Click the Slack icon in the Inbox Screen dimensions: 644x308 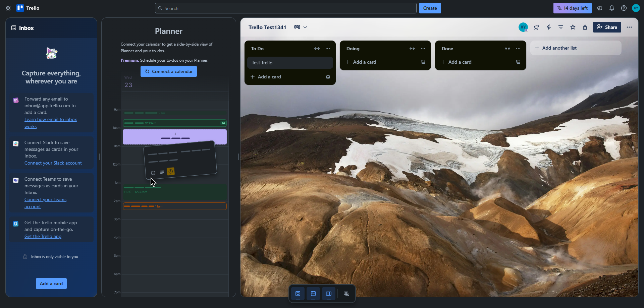pyautogui.click(x=16, y=144)
